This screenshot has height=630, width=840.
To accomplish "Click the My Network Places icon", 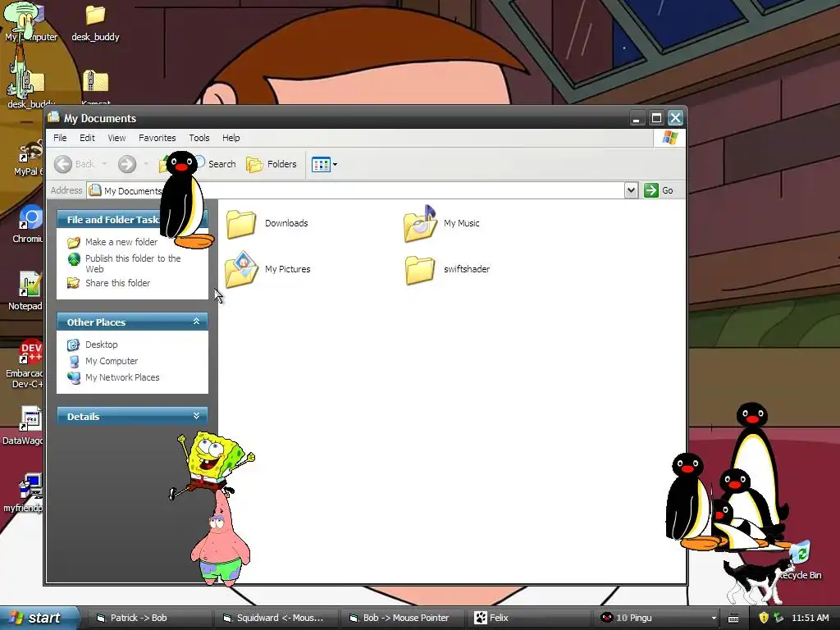I will click(x=73, y=377).
